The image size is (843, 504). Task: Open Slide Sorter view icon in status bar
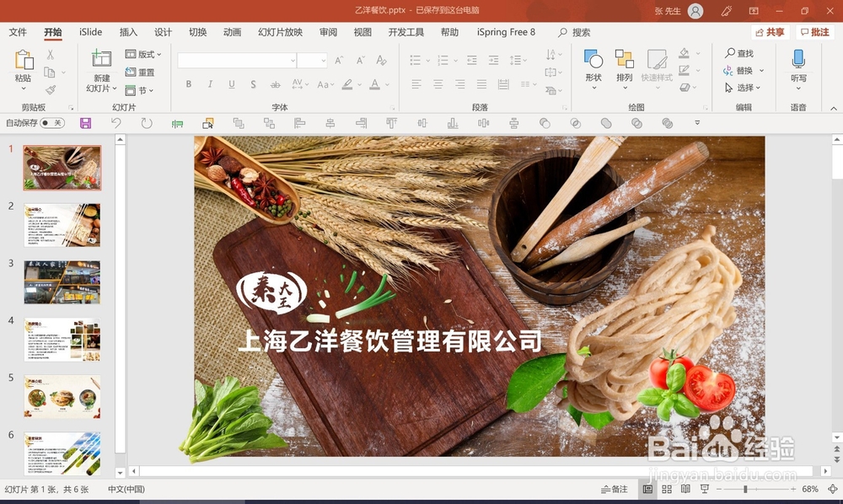click(667, 489)
